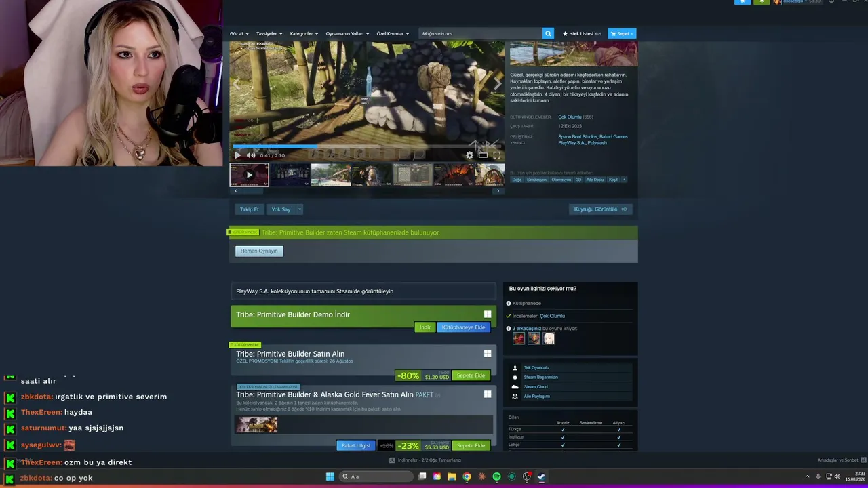Toggle theater mode for the video

point(483,155)
